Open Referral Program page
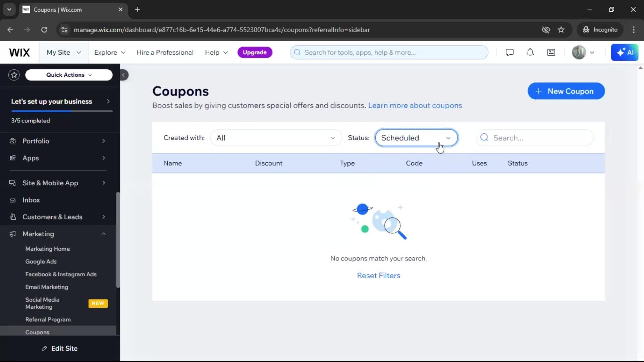 point(48,320)
